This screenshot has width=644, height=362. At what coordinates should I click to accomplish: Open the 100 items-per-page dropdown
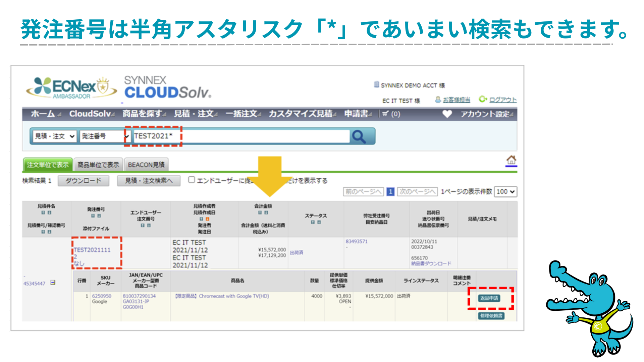[x=505, y=192]
